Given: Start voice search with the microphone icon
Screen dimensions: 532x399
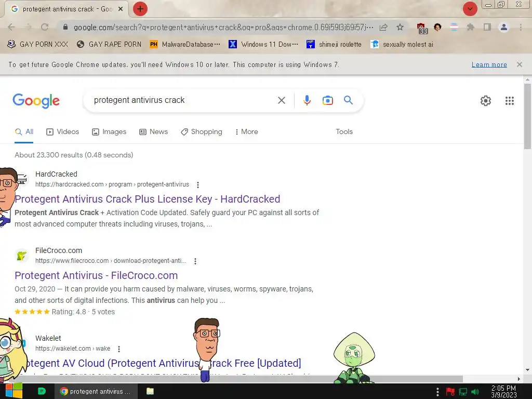Looking at the screenshot, I should [307, 100].
